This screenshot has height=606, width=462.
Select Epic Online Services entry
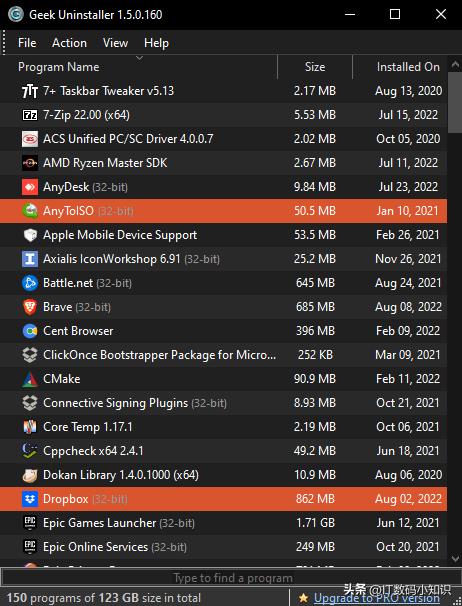[x=223, y=547]
